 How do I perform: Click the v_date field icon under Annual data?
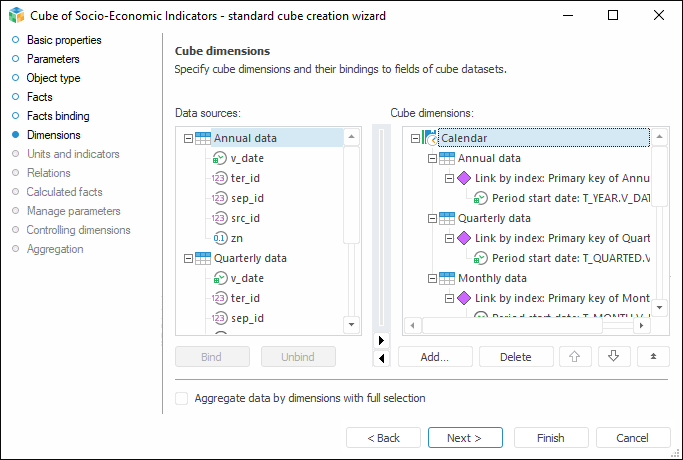tap(221, 158)
